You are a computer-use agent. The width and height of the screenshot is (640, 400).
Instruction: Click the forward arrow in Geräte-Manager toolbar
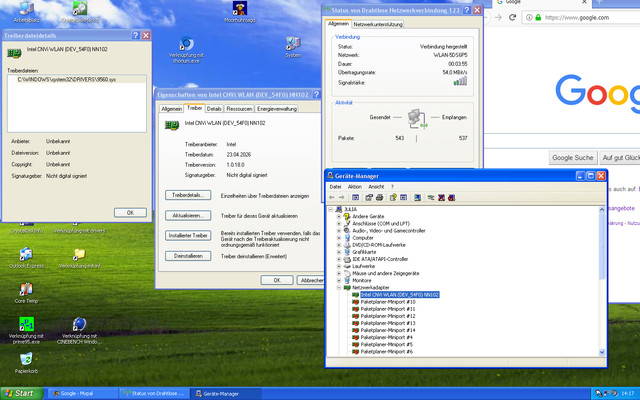pyautogui.click(x=342, y=198)
